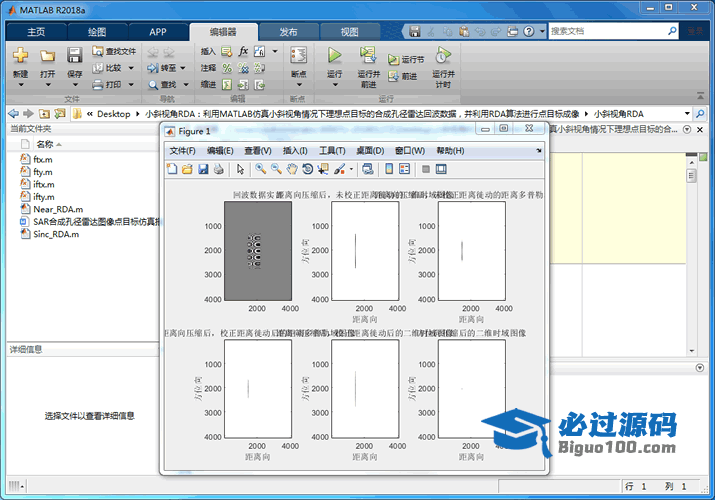Image resolution: width=715 pixels, height=500 pixels.
Task: Click the fx insert function icon
Action: click(x=244, y=51)
